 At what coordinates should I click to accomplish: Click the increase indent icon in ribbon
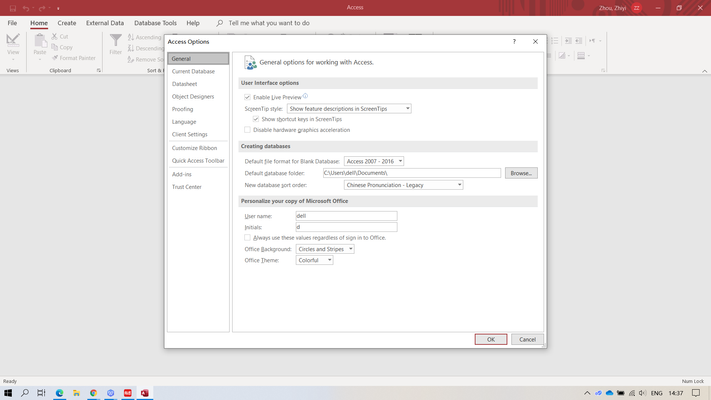click(x=568, y=41)
